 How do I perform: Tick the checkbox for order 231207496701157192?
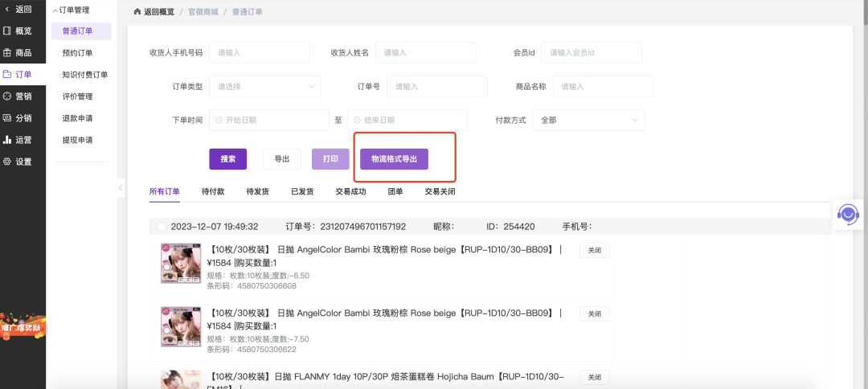click(162, 227)
